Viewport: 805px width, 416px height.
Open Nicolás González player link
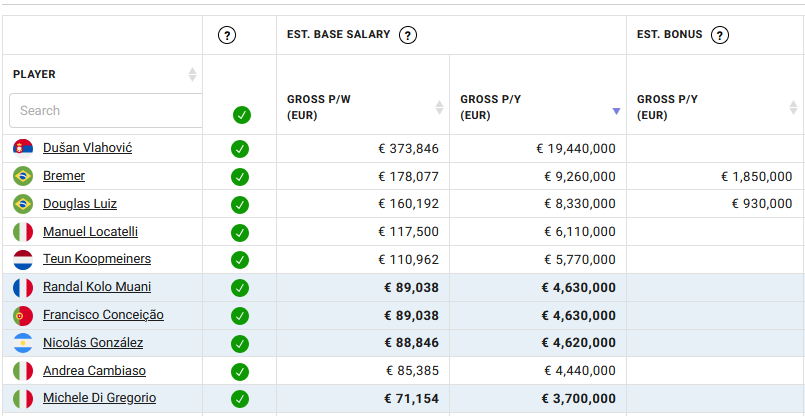[x=93, y=343]
